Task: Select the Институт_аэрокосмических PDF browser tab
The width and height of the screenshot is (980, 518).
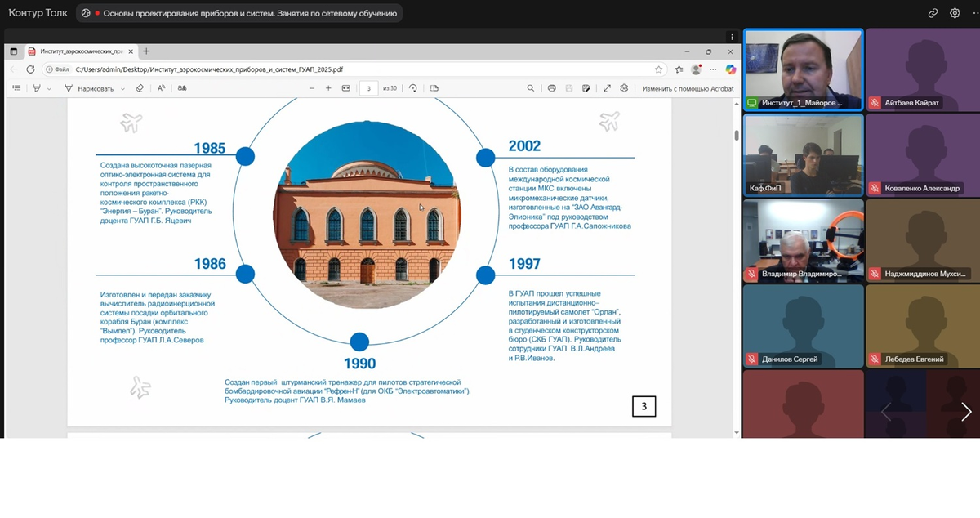Action: 82,51
